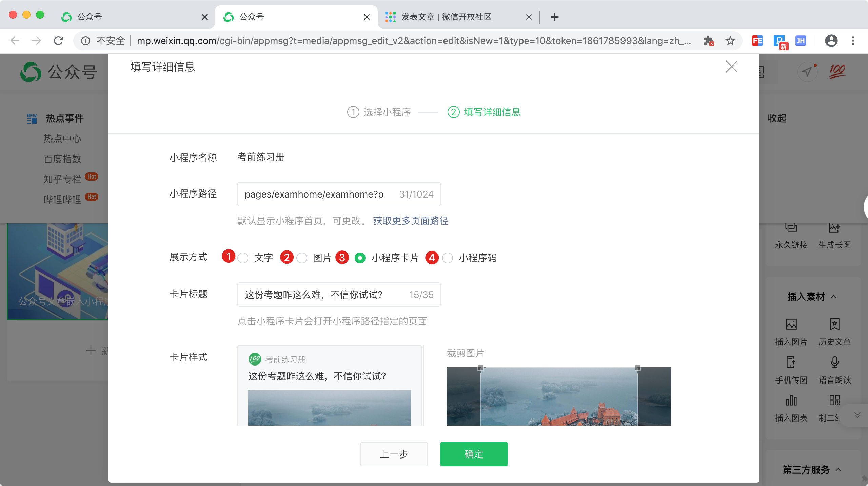Switch to 发表文章 微信开放社区 tab
The width and height of the screenshot is (868, 486).
[446, 17]
